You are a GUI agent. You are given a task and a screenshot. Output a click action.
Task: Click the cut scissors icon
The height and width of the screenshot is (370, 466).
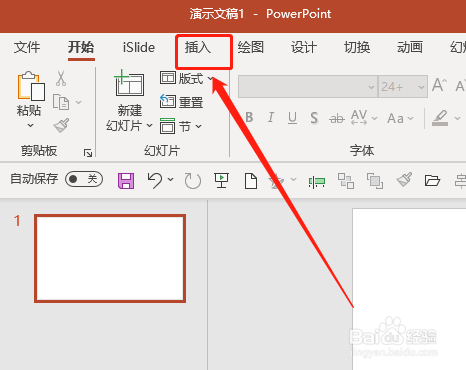tap(61, 78)
